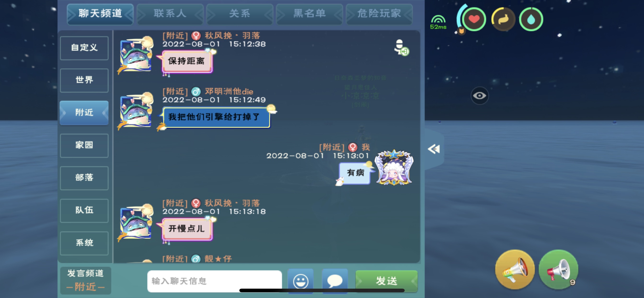This screenshot has width=644, height=298.
Task: Tap the water drop thirst icon
Action: [531, 19]
